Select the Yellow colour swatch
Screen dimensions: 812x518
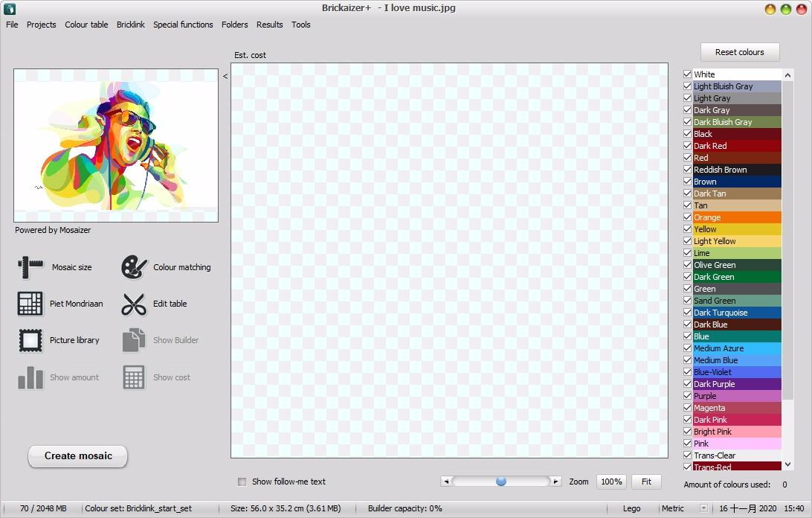pos(737,229)
